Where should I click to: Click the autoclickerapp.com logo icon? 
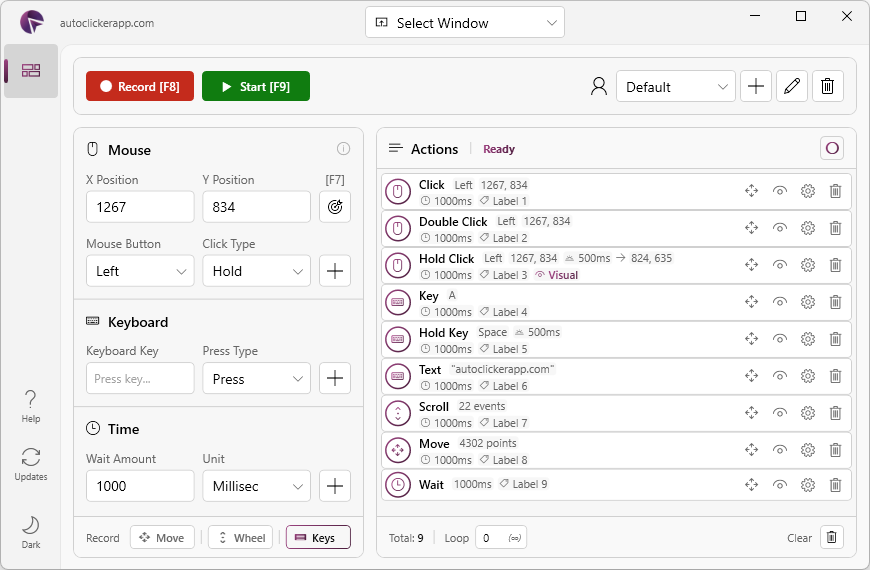pyautogui.click(x=32, y=22)
